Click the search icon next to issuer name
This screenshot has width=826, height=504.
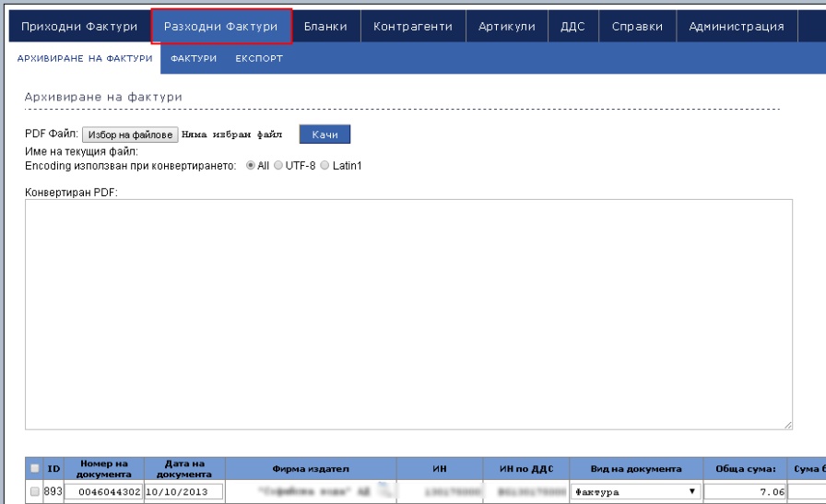(385, 491)
